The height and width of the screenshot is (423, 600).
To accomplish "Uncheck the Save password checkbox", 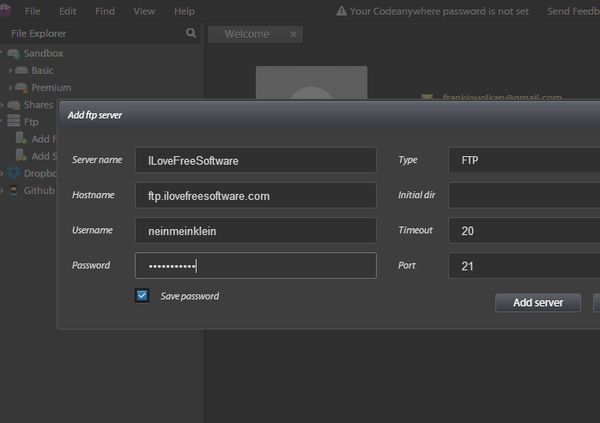I will pyautogui.click(x=142, y=295).
